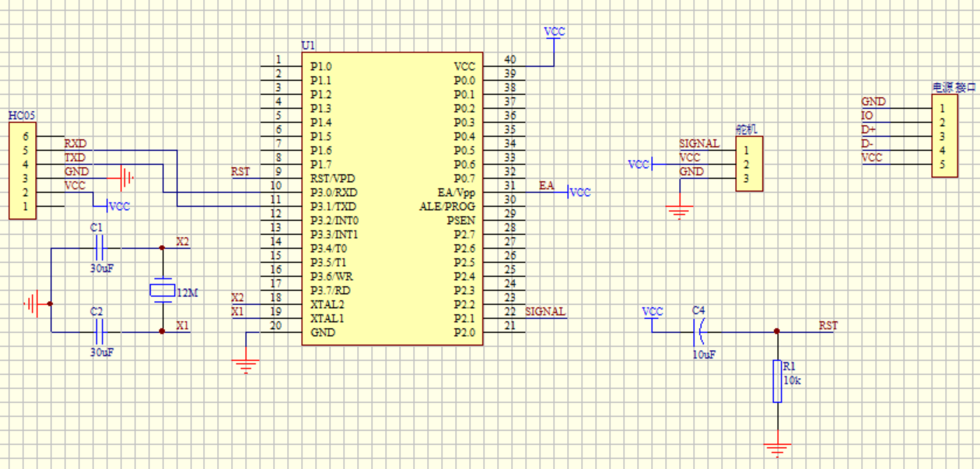980x469 pixels.
Task: Select the 舵机 three-pin connector body
Action: click(x=750, y=164)
